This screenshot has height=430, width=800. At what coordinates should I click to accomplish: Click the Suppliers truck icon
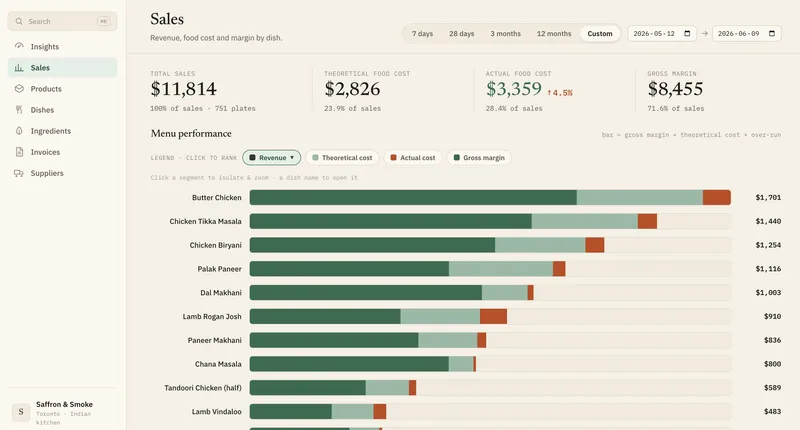(19, 173)
